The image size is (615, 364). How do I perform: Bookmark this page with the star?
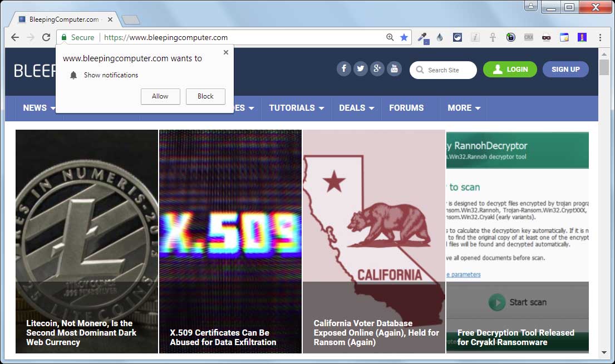404,37
